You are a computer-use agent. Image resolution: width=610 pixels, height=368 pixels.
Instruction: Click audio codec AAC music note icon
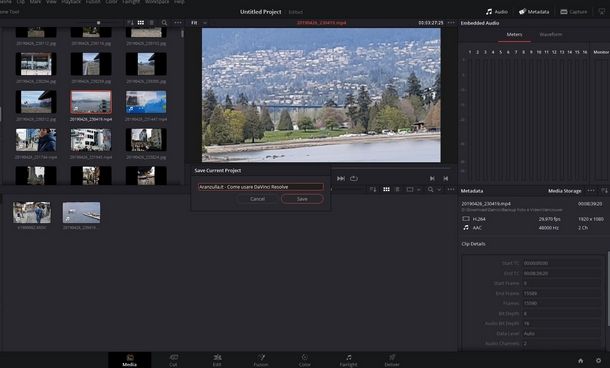pos(466,228)
